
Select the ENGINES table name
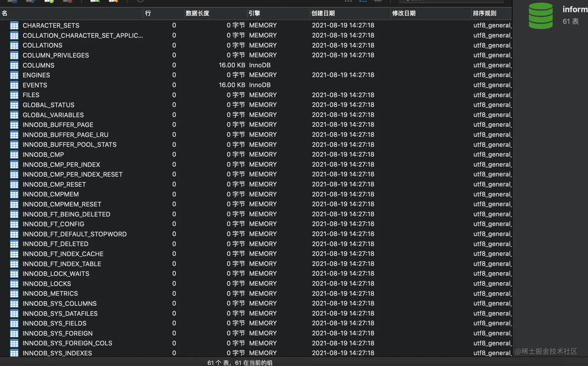click(36, 75)
